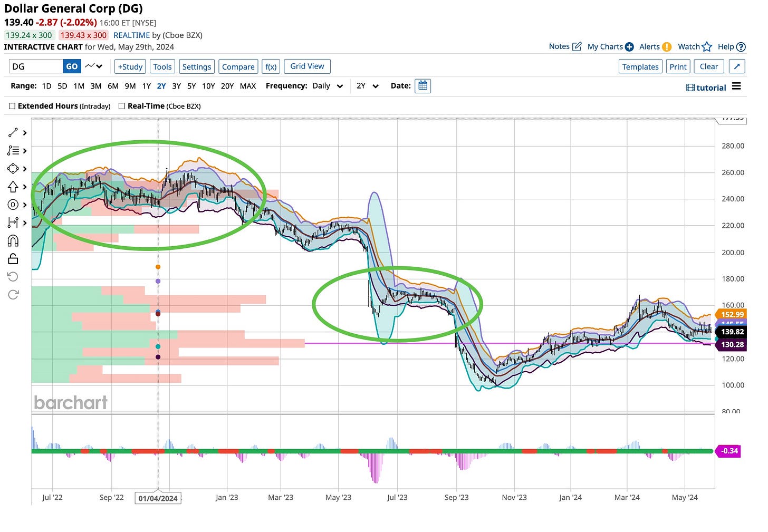
Task: Undo last chart action
Action: [13, 277]
